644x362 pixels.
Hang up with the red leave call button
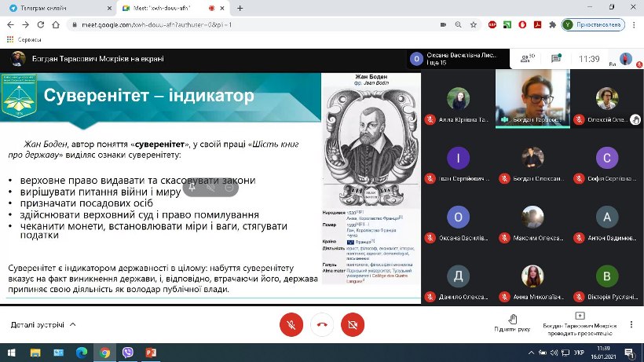322,324
